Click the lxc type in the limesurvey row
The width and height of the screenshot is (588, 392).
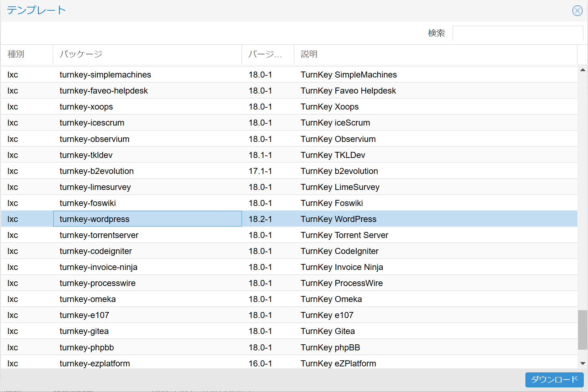point(13,187)
